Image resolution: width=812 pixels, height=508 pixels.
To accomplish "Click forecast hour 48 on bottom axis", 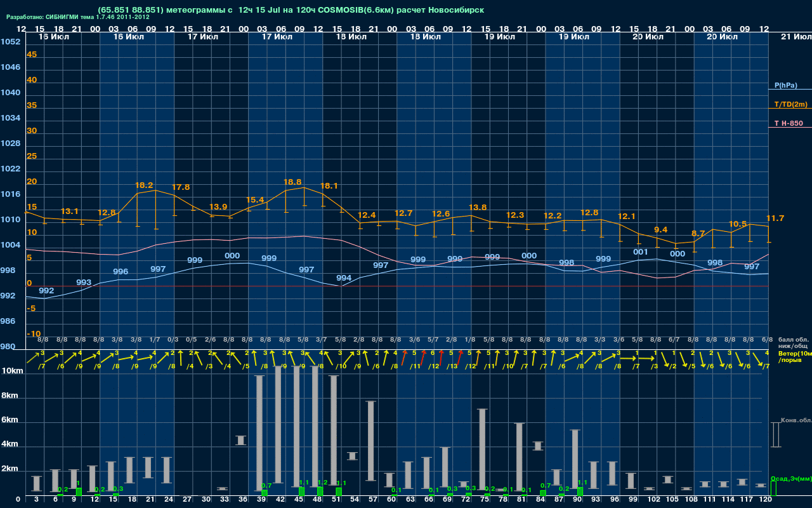I will [x=317, y=500].
